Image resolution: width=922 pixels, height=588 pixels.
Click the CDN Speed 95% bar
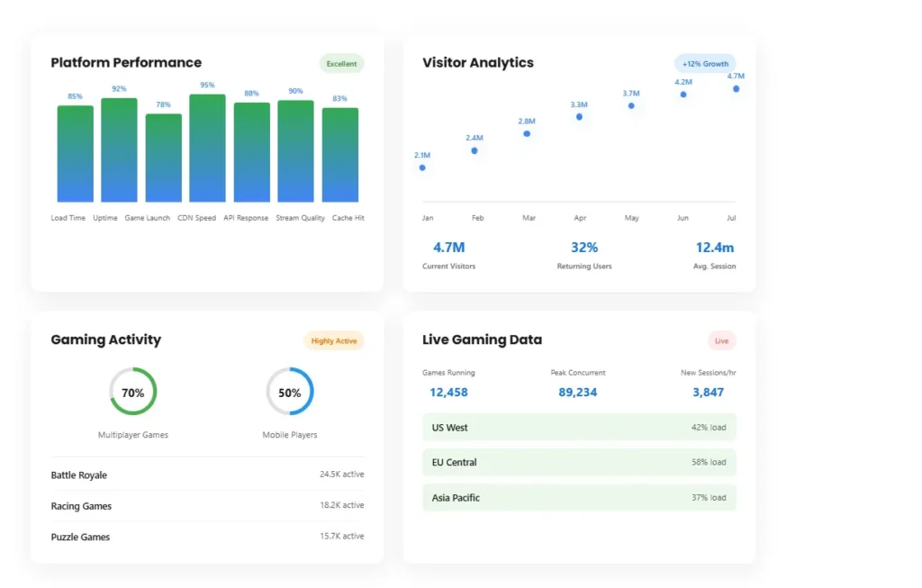pos(207,149)
